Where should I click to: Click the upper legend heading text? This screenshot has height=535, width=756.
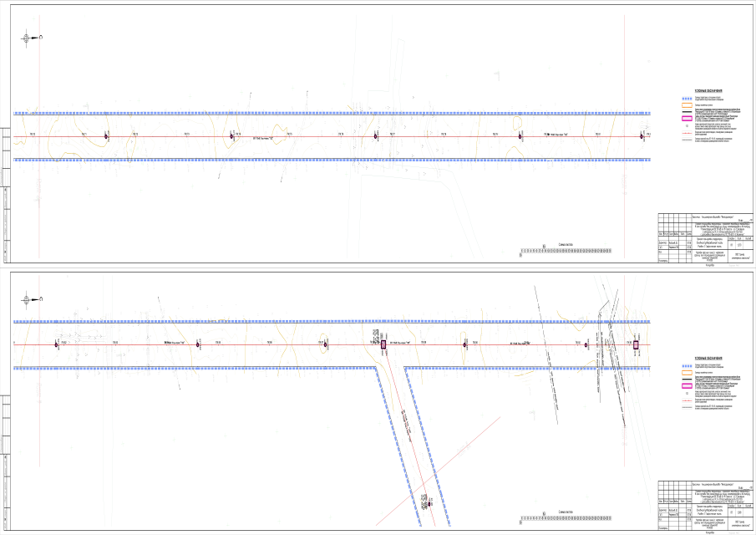tap(708, 89)
